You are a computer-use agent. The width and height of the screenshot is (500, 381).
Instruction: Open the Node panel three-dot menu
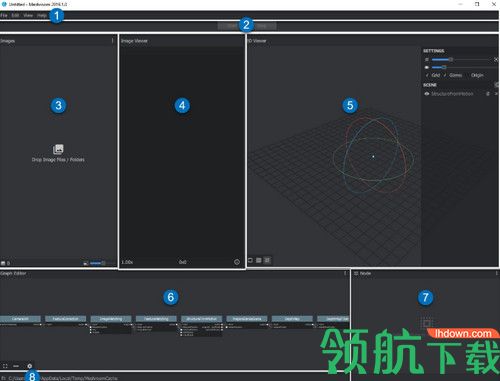(x=496, y=273)
